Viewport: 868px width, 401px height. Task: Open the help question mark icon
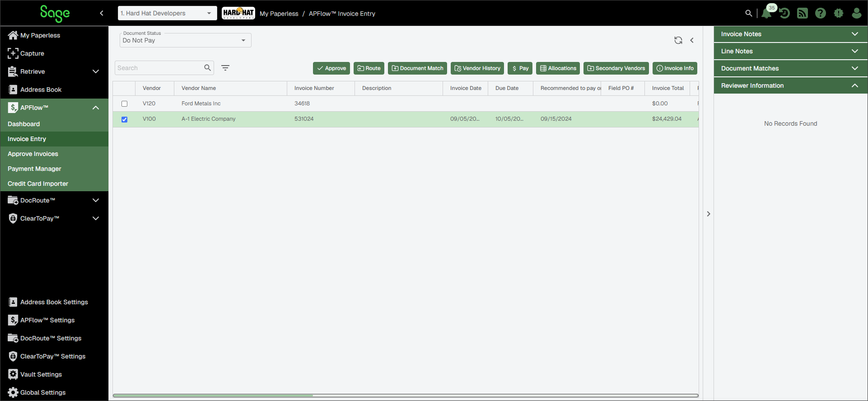(821, 13)
